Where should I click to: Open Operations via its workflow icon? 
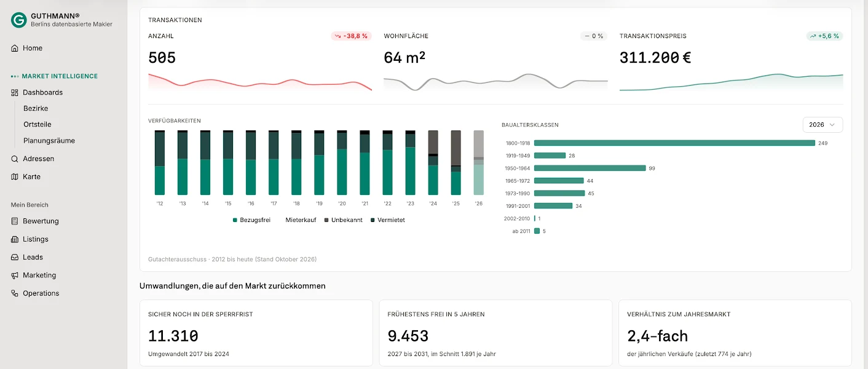pos(15,293)
